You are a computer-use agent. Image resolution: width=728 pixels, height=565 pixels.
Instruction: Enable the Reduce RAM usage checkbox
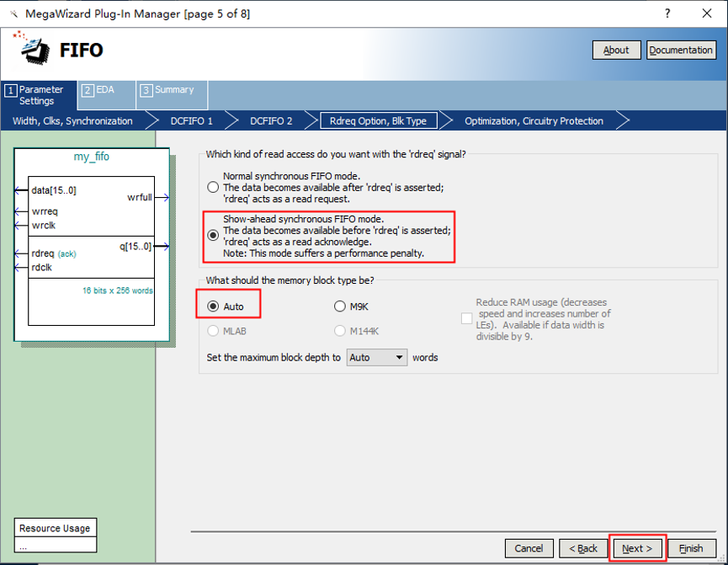pos(466,318)
